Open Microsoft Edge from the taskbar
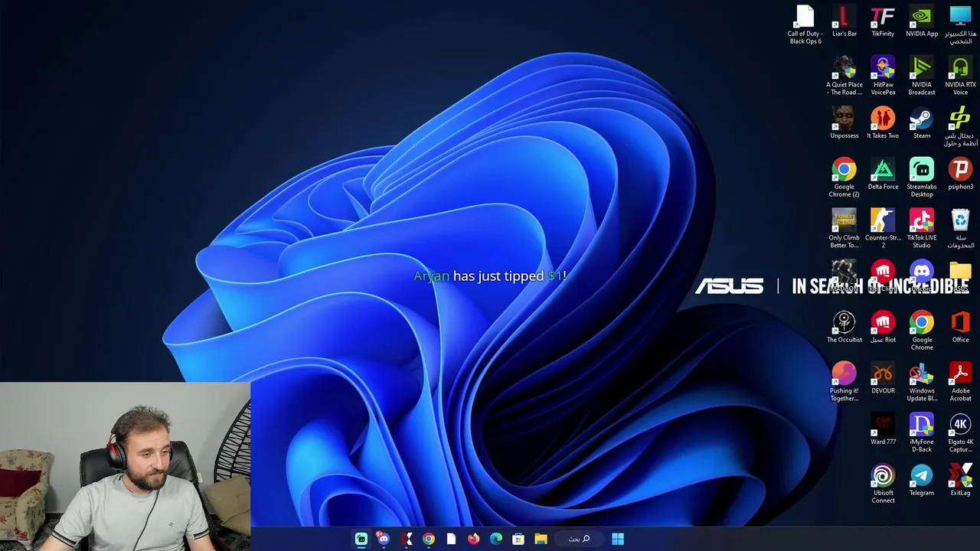Screen dimensions: 980x551 496,539
